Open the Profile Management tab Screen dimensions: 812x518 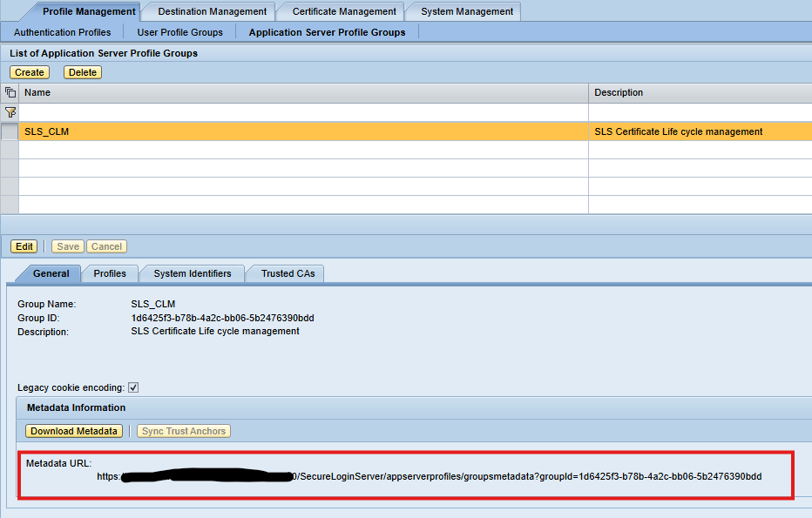[89, 11]
